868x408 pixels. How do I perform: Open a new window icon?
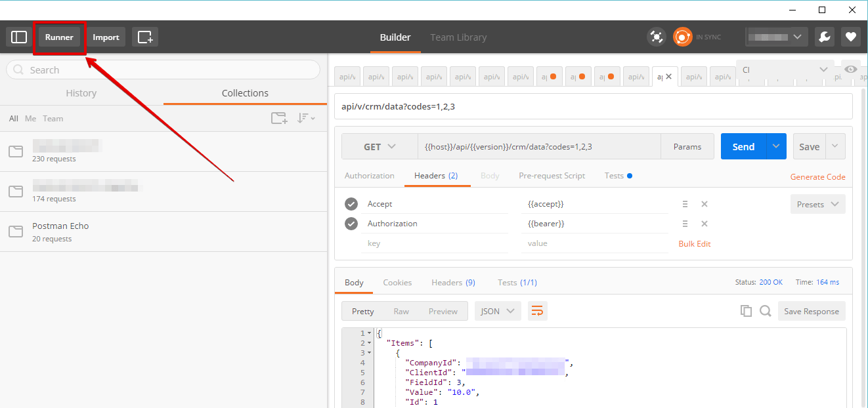(x=145, y=37)
